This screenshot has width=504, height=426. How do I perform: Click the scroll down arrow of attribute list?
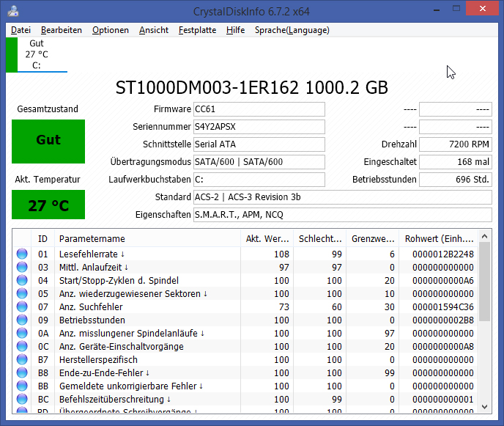(484, 405)
